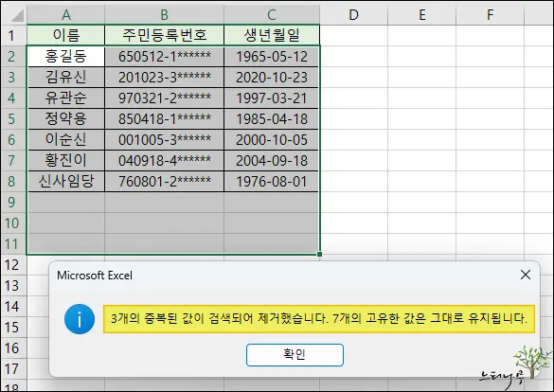Select column B header
This screenshot has width=554, height=392.
(x=164, y=14)
